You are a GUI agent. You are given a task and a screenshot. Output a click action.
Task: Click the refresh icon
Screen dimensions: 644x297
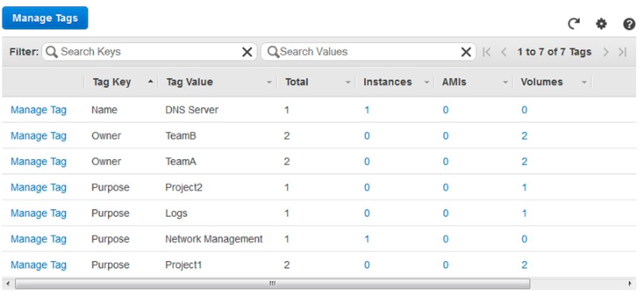click(x=573, y=24)
